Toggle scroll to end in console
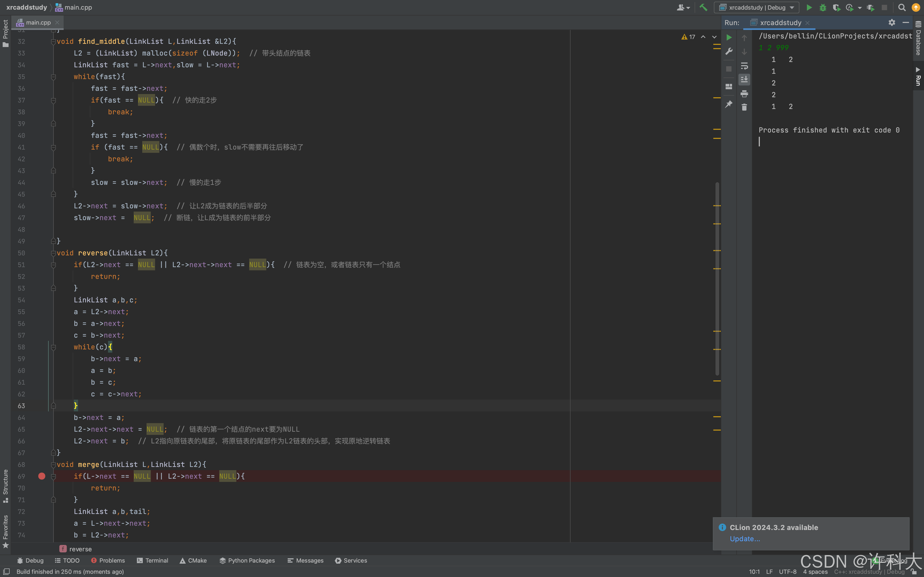Viewport: 924px width, 577px height. click(x=744, y=79)
